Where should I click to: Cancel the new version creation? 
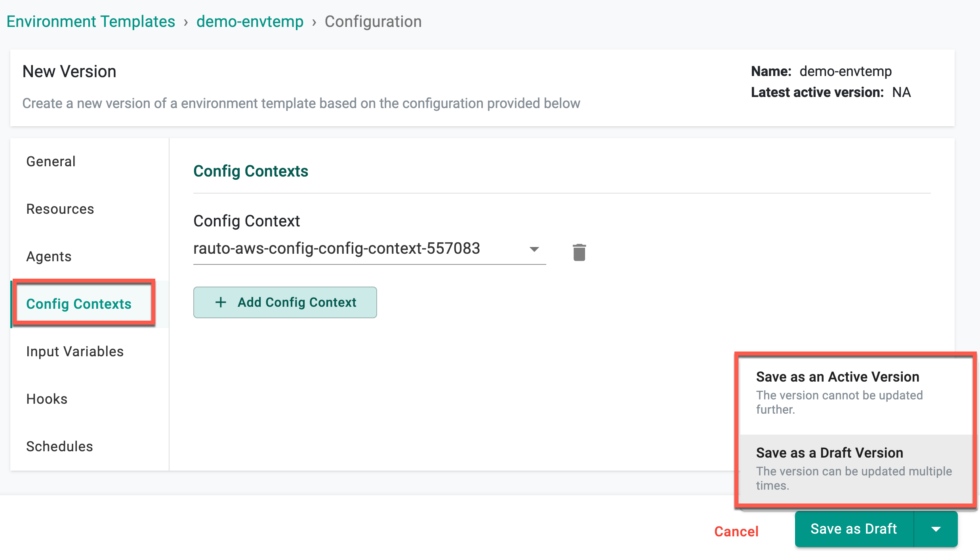[x=736, y=531]
